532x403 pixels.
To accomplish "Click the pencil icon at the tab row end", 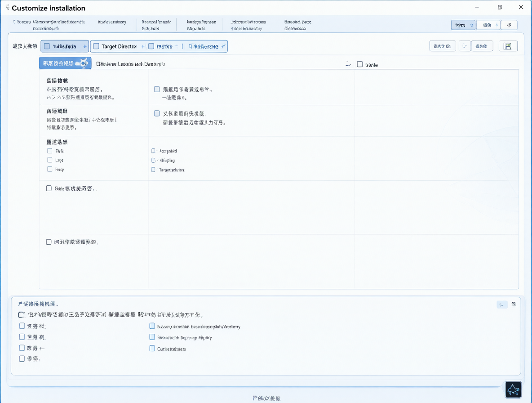I will click(x=223, y=46).
